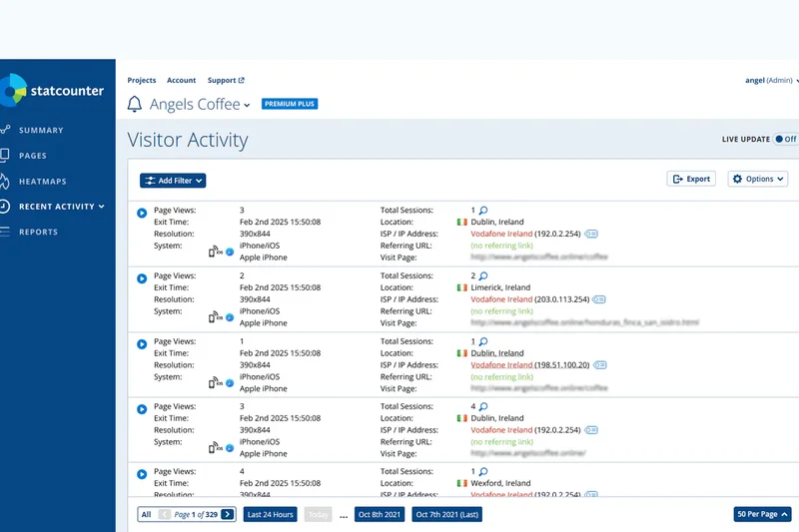
Task: Open the Add Filter dropdown
Action: click(173, 181)
